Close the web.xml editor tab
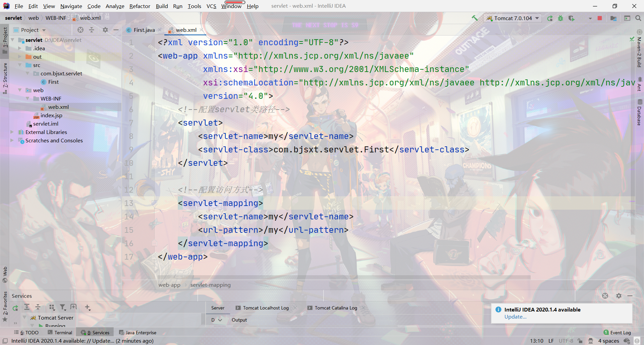The width and height of the screenshot is (644, 345). (x=201, y=30)
